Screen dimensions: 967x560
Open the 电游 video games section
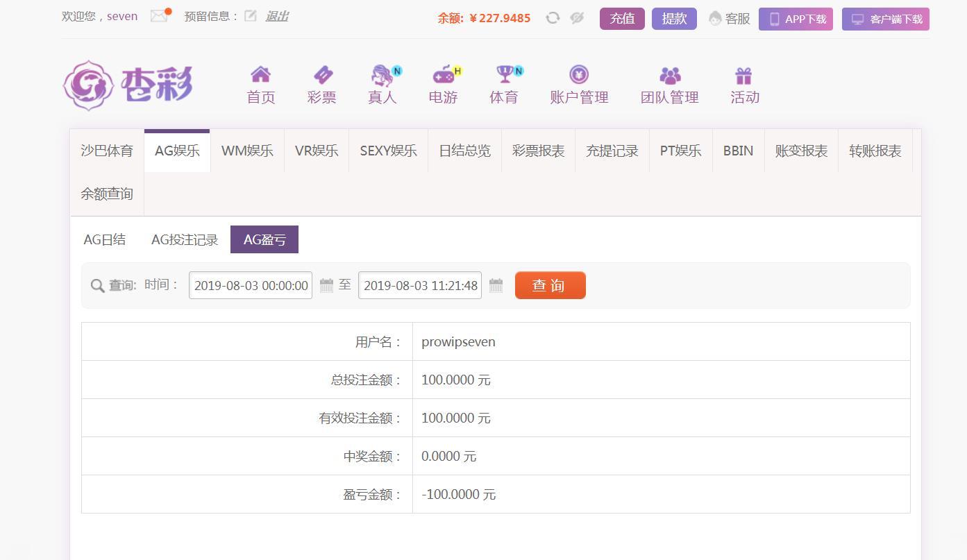444,85
